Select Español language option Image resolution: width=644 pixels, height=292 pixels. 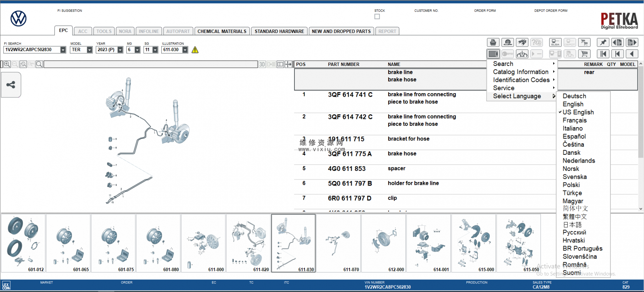point(574,137)
